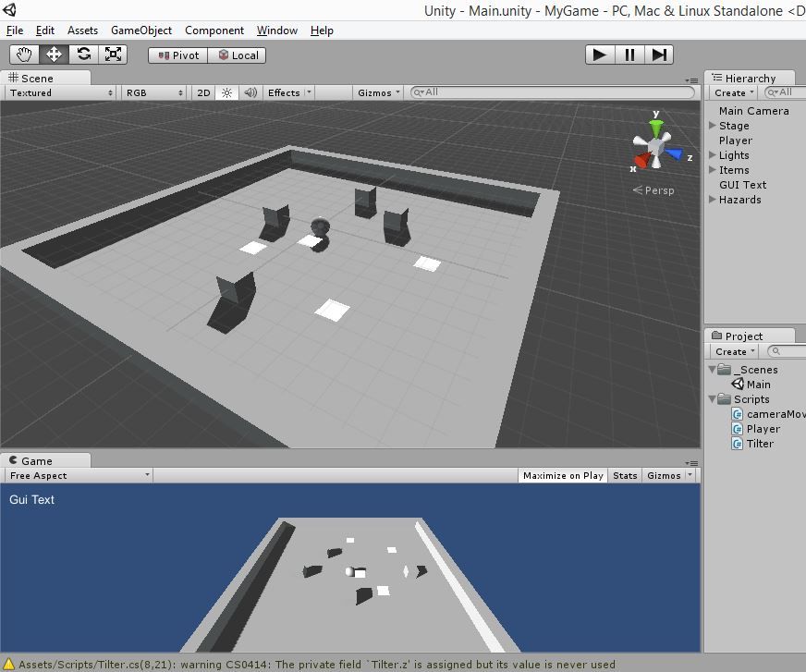Click the Step frame button
The image size is (806, 672).
click(658, 55)
